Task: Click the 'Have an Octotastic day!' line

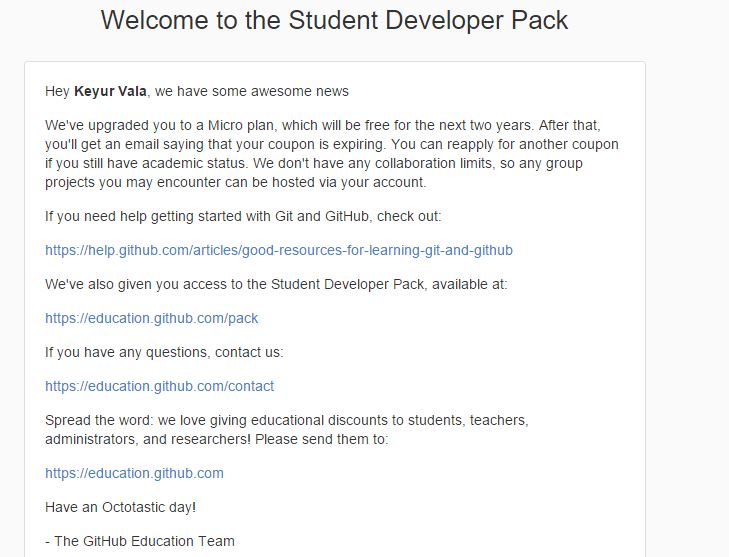Action: tap(120, 507)
